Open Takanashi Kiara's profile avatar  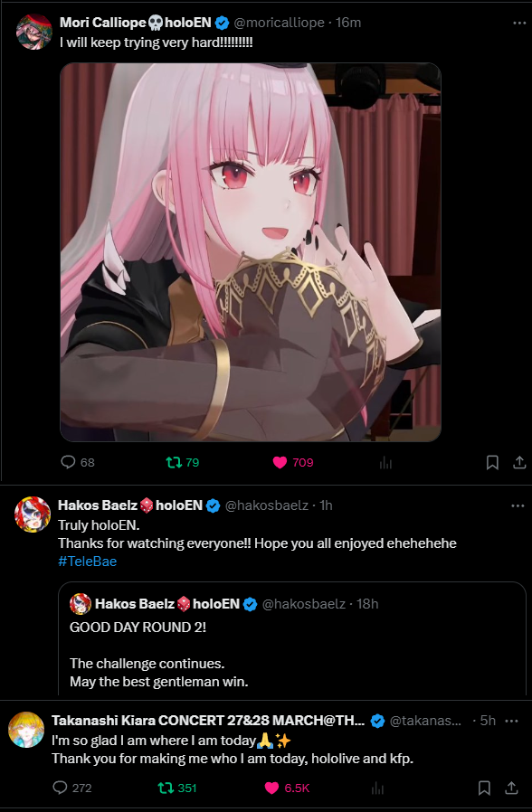pos(26,730)
